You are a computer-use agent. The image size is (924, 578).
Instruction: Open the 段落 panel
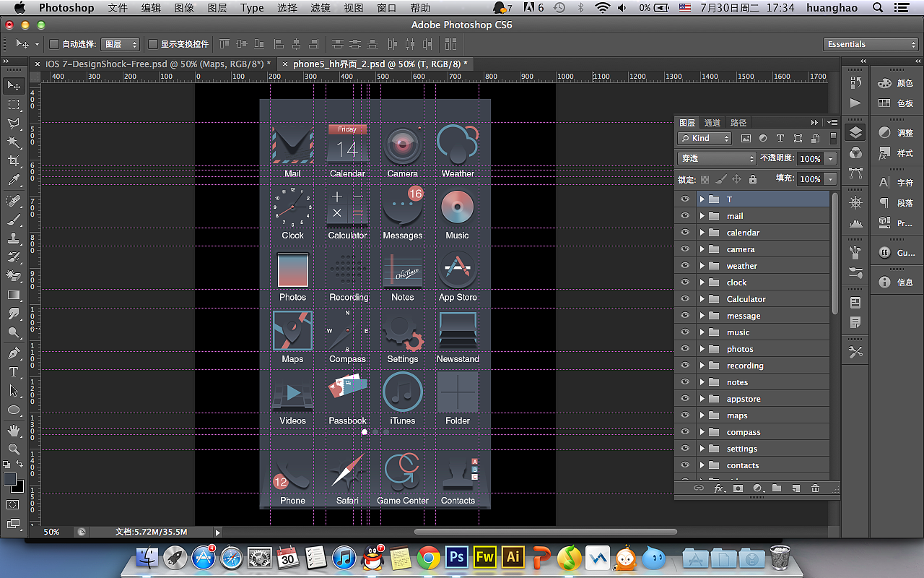(x=896, y=203)
